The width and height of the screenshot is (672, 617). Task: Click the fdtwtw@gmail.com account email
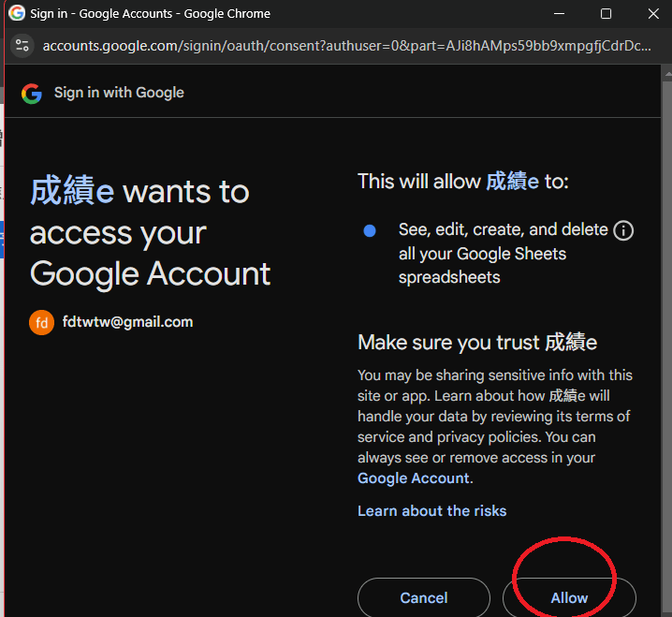[x=127, y=321]
